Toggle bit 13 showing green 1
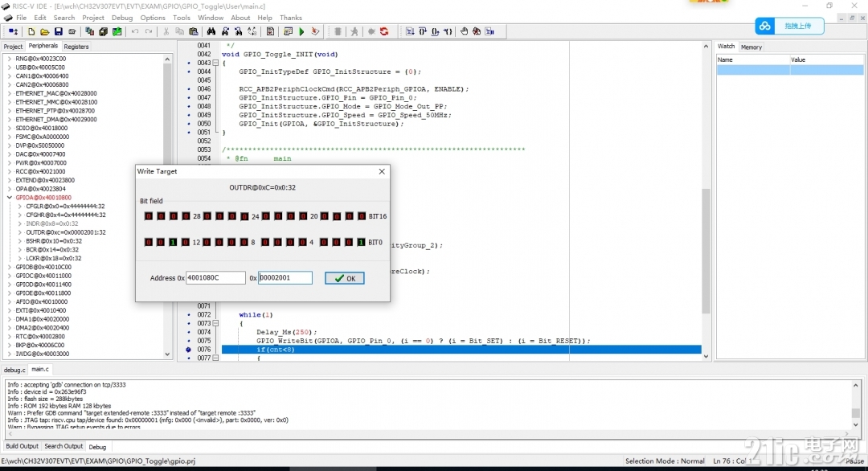 click(x=174, y=243)
